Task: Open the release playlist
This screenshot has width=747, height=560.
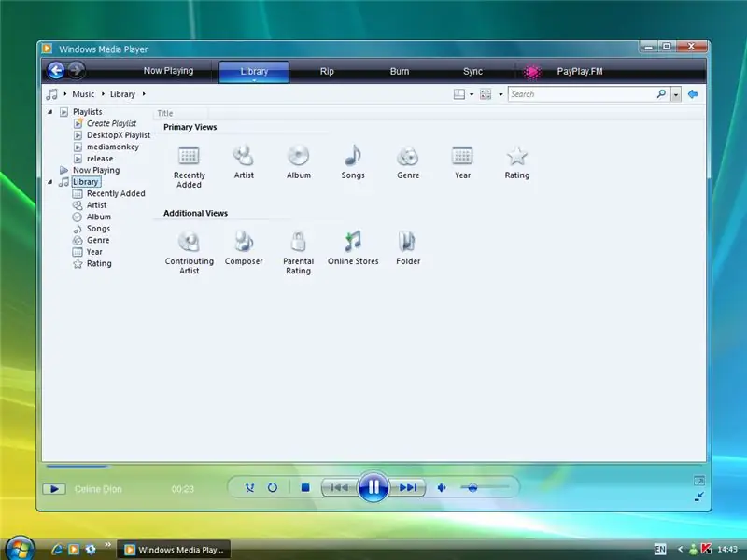Action: point(100,159)
